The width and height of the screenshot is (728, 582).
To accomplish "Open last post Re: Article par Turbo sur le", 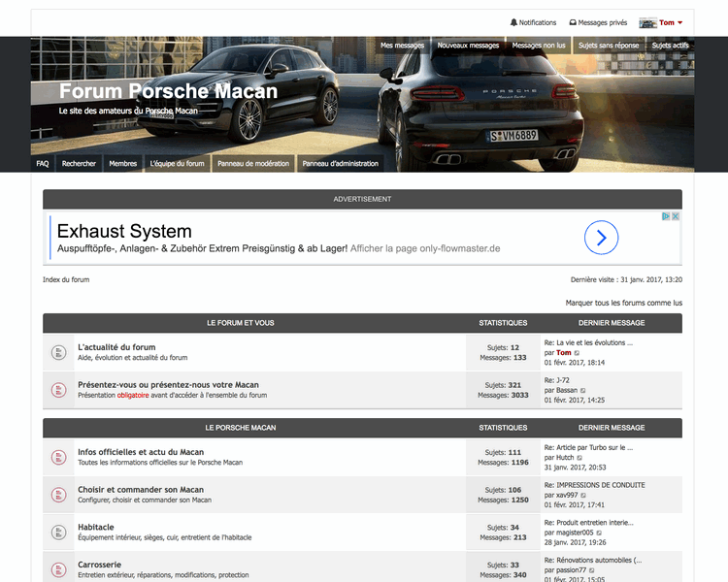I will 588,448.
